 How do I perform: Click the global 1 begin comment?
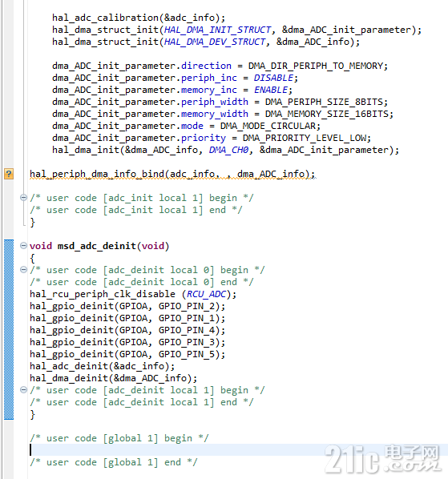[x=119, y=438]
